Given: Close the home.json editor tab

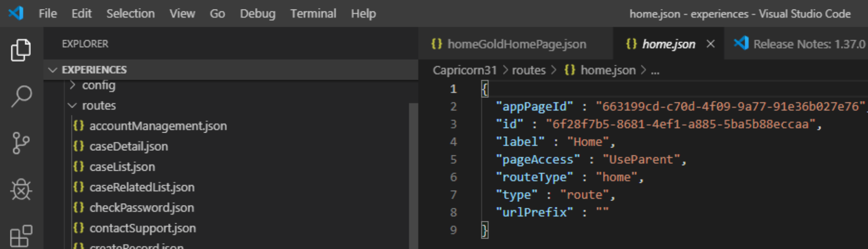Looking at the screenshot, I should (711, 43).
